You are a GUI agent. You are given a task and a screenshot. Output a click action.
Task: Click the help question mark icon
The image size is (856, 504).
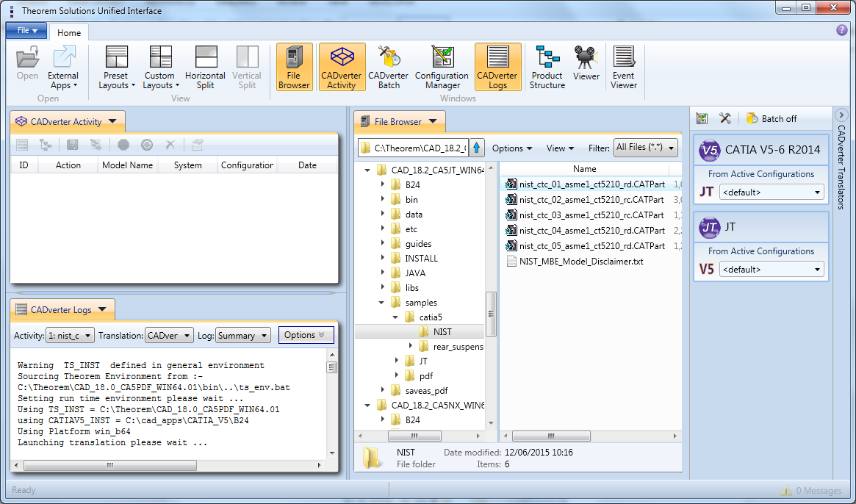(842, 30)
